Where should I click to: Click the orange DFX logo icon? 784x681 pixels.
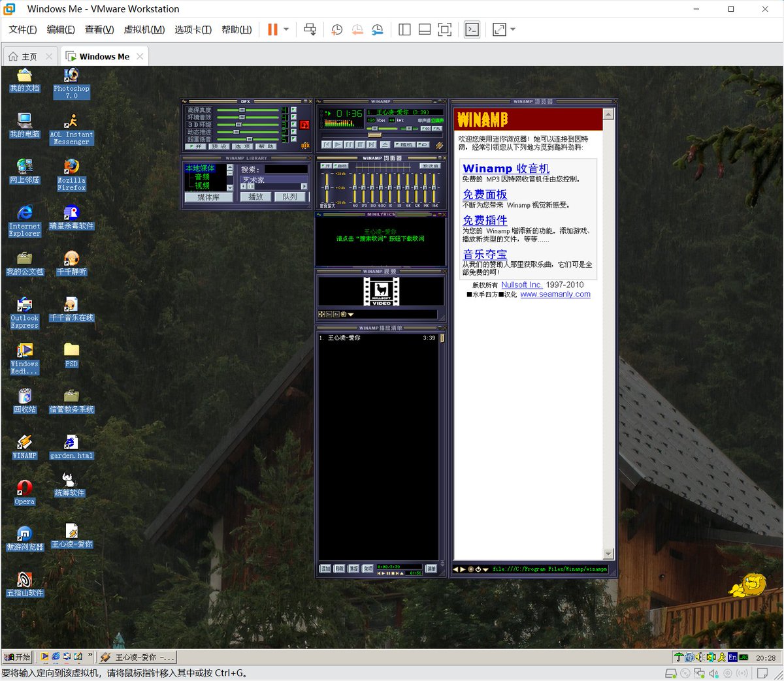(305, 145)
